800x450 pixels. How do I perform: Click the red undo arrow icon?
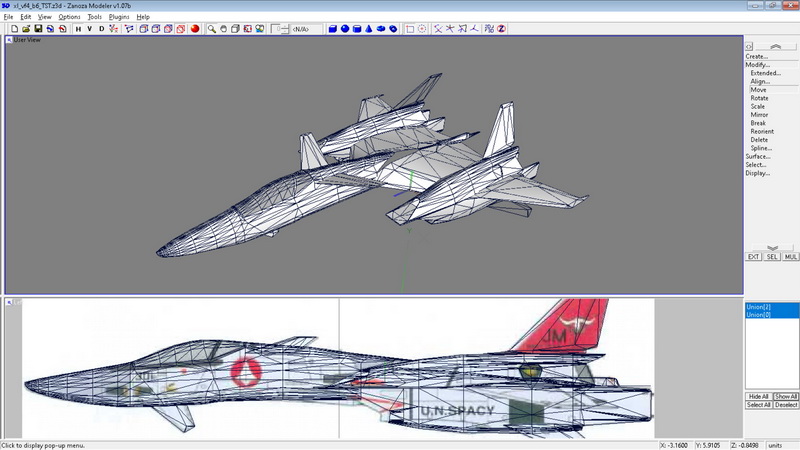62,29
